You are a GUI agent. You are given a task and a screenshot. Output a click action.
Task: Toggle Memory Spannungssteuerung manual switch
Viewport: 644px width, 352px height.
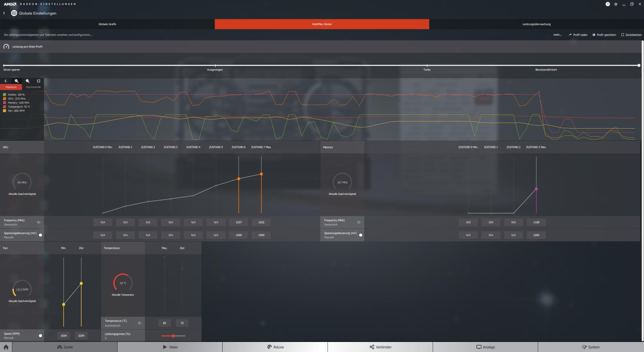(359, 235)
